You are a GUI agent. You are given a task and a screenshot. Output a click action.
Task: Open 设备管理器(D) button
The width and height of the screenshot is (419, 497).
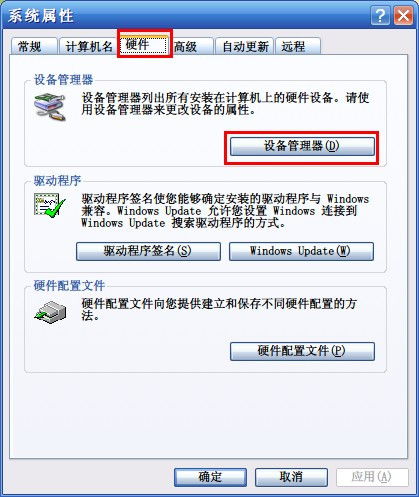coord(302,146)
